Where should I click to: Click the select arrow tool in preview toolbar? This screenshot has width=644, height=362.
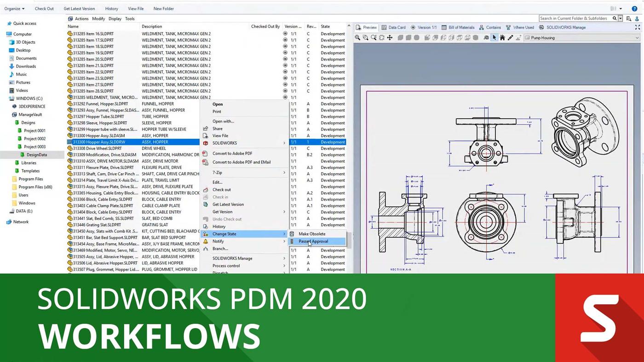[494, 38]
